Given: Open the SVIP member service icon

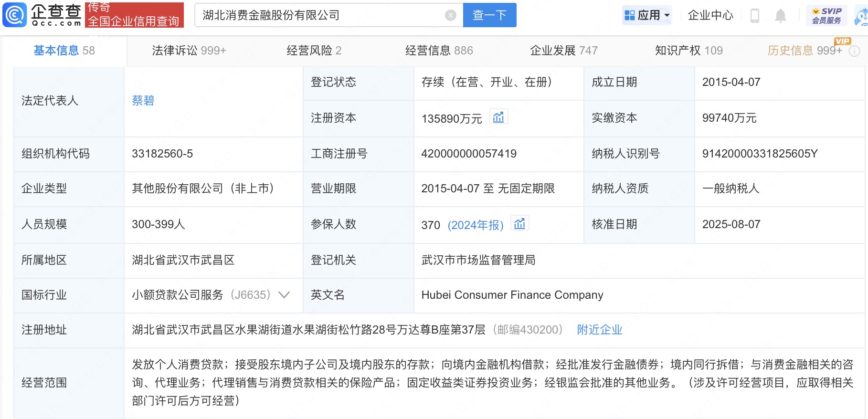Looking at the screenshot, I should point(826,16).
